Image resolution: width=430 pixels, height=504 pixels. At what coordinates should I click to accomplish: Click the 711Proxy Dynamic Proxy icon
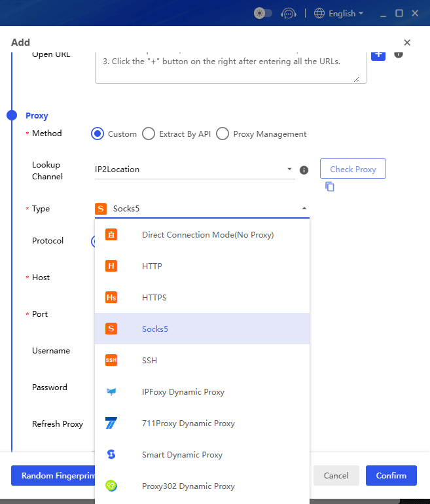(111, 423)
